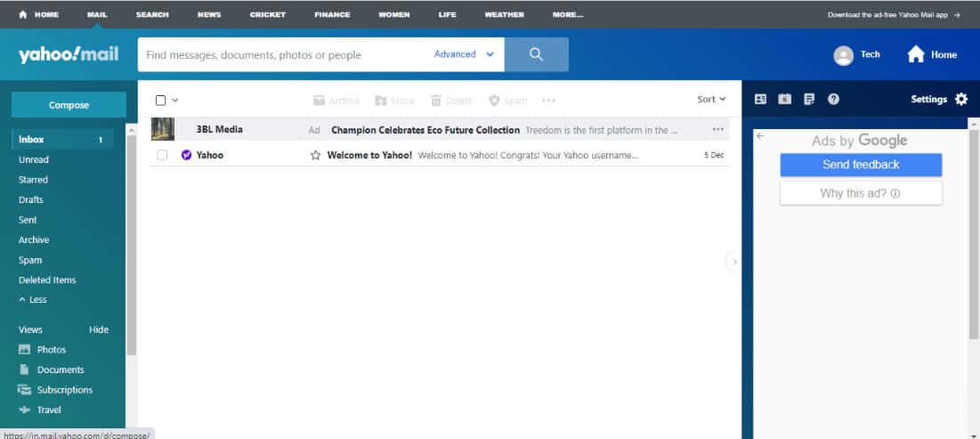Open the Deleted Items folder
980x439 pixels.
pyautogui.click(x=47, y=280)
